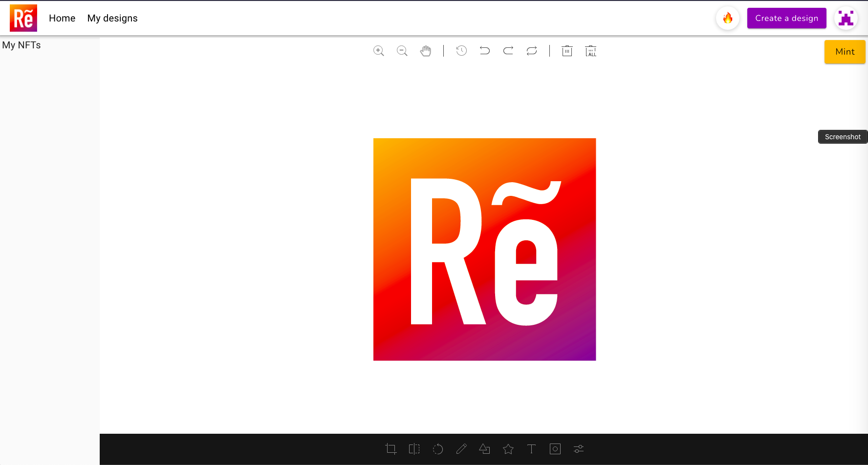Select the Crop tool
The height and width of the screenshot is (465, 868).
[391, 449]
